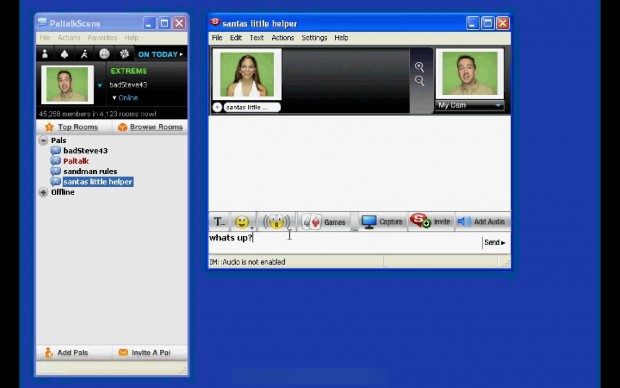Viewport: 620px width, 388px height.
Task: Open the spade card games icon
Action: 64,54
